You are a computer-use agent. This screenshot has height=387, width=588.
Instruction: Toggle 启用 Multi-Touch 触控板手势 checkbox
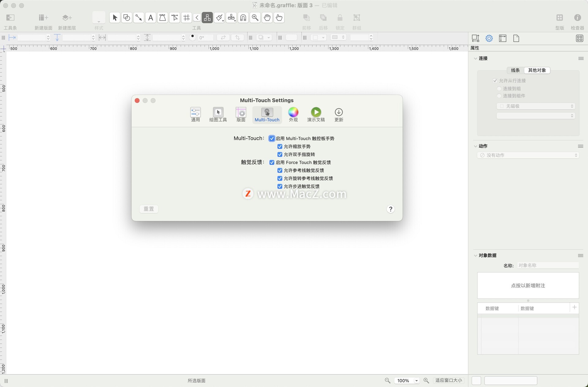(272, 138)
